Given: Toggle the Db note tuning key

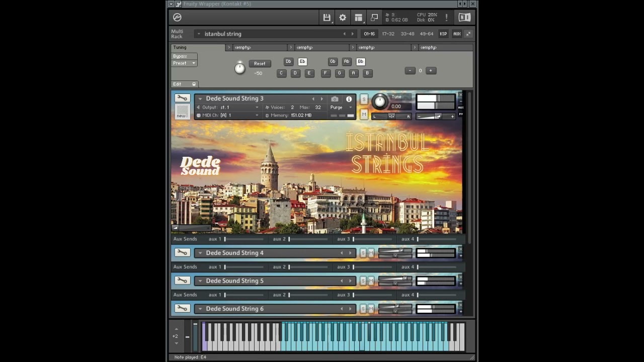Looking at the screenshot, I should click(x=288, y=61).
